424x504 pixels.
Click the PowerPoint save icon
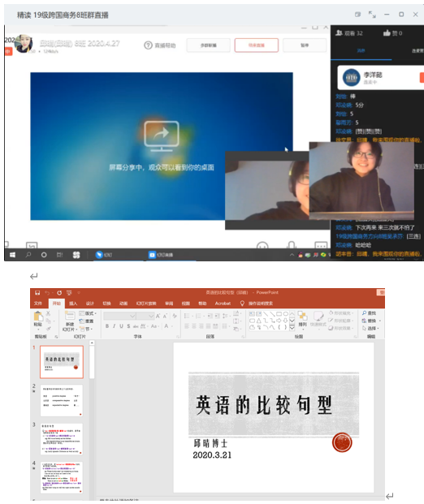click(x=37, y=293)
